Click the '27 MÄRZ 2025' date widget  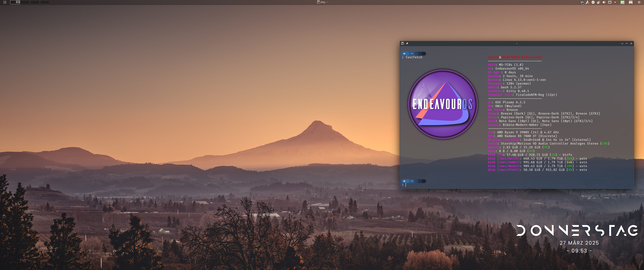click(x=579, y=243)
